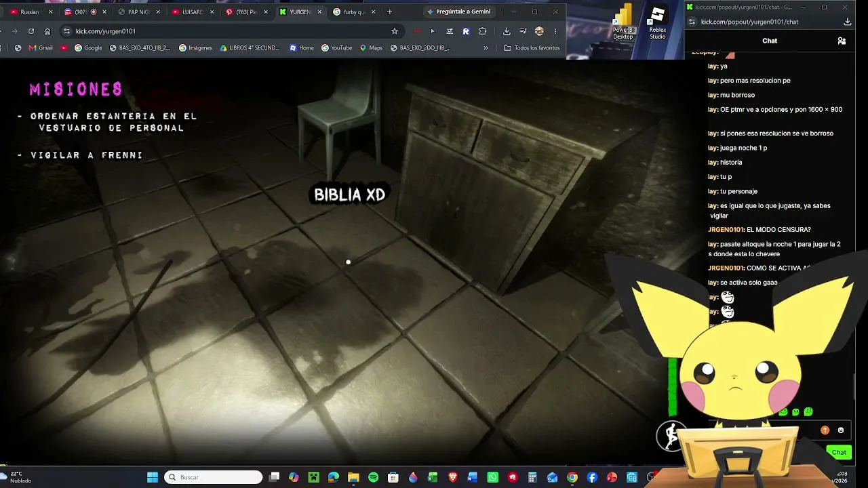Click the Pregúntale a Gemini button
This screenshot has height=488, width=868.
click(459, 12)
